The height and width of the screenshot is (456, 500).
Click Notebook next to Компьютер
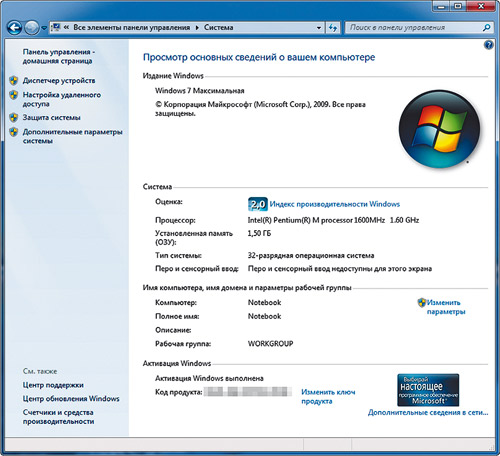264,303
